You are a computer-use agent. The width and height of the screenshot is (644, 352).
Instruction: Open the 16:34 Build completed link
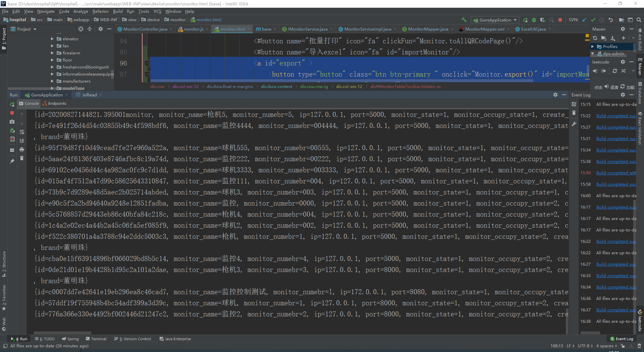[x=616, y=287]
